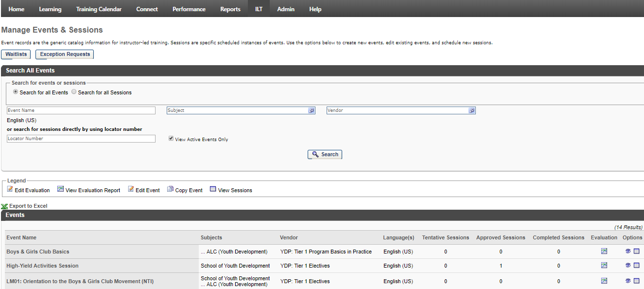View sessions for Boys & Girls Club Basics
Screen dimensions: 644x289
[x=637, y=251]
